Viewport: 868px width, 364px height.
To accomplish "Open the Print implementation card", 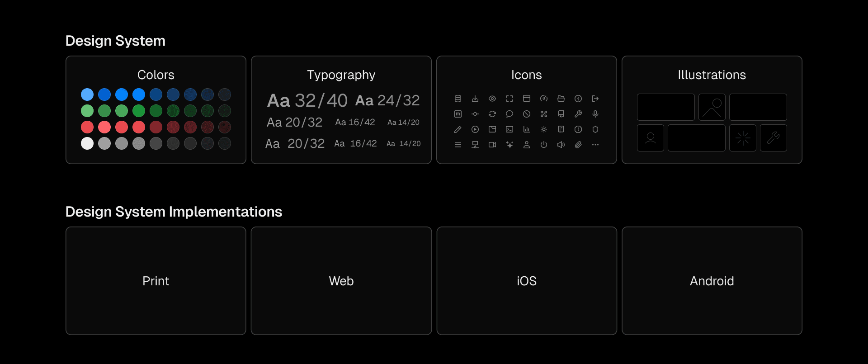I will coord(156,281).
